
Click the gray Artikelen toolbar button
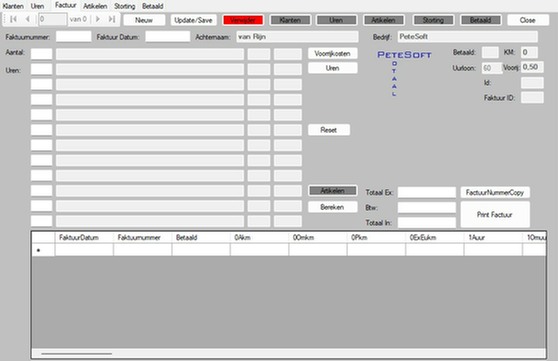click(383, 20)
